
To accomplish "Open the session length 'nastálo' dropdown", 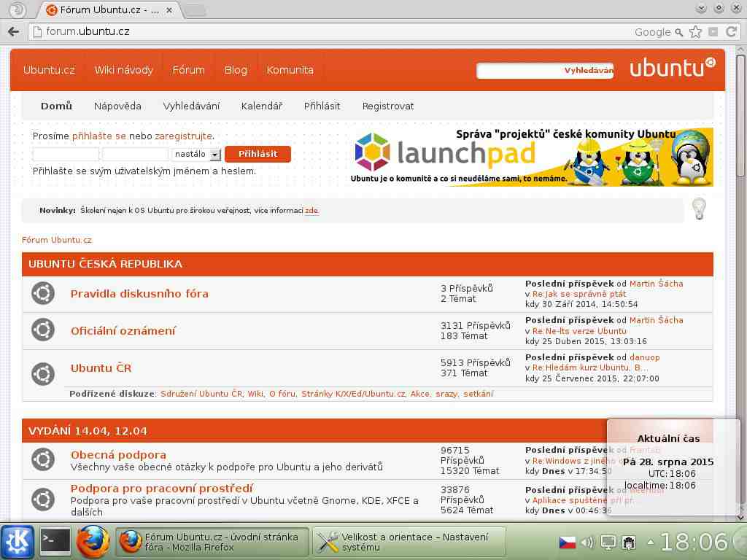I will tap(196, 155).
